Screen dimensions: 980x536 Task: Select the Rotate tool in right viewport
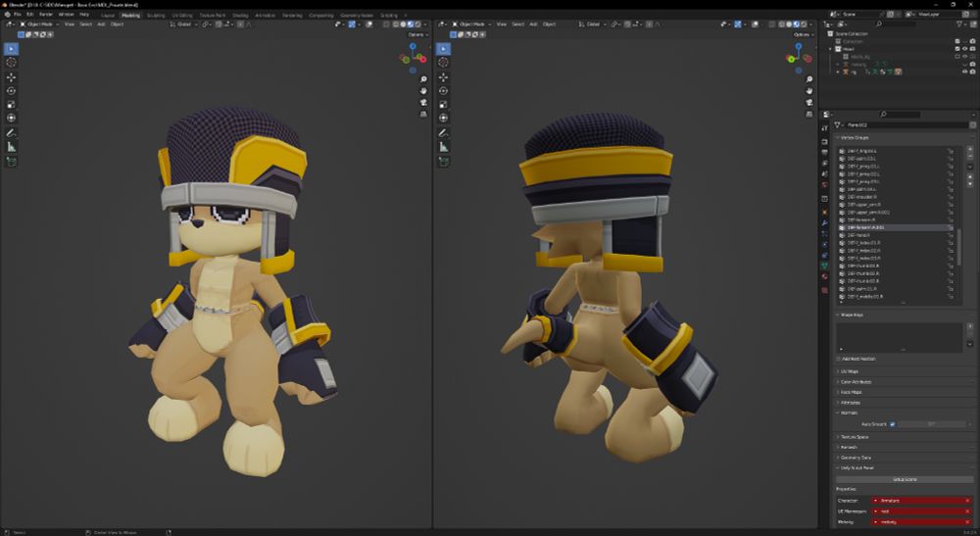pyautogui.click(x=443, y=90)
